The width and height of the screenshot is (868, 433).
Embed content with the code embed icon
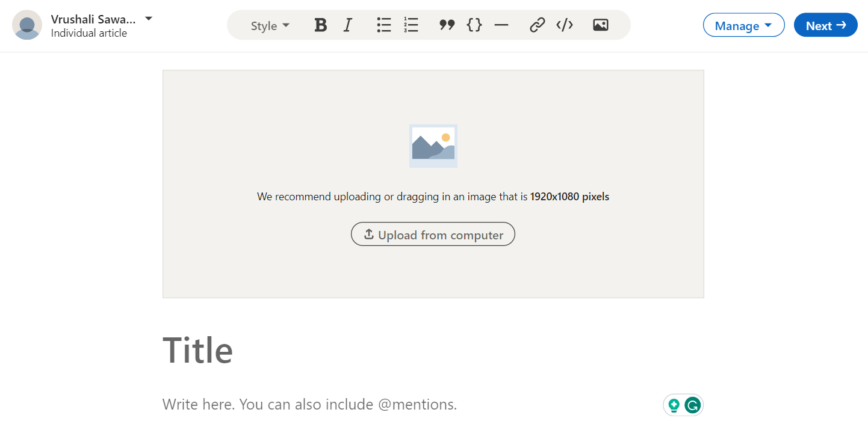(564, 25)
